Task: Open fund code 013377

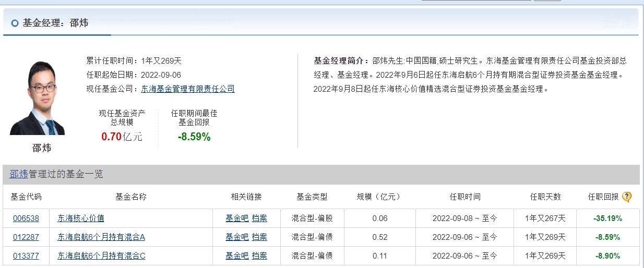Action: (26, 256)
